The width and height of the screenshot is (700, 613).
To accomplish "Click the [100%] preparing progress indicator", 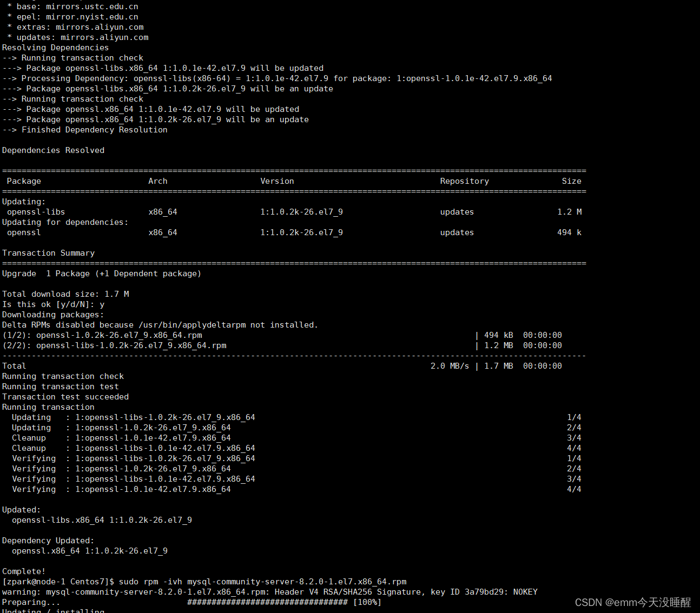I will tap(367, 602).
